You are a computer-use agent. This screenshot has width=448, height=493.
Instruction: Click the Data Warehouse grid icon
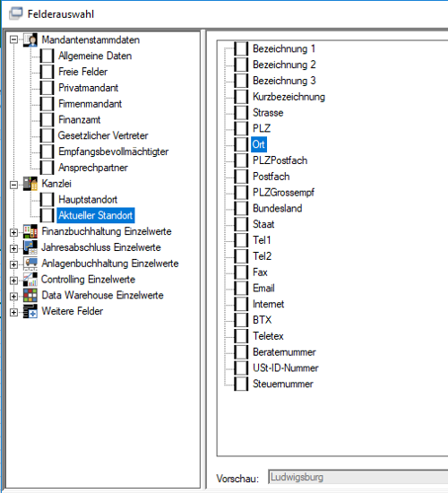click(x=30, y=295)
